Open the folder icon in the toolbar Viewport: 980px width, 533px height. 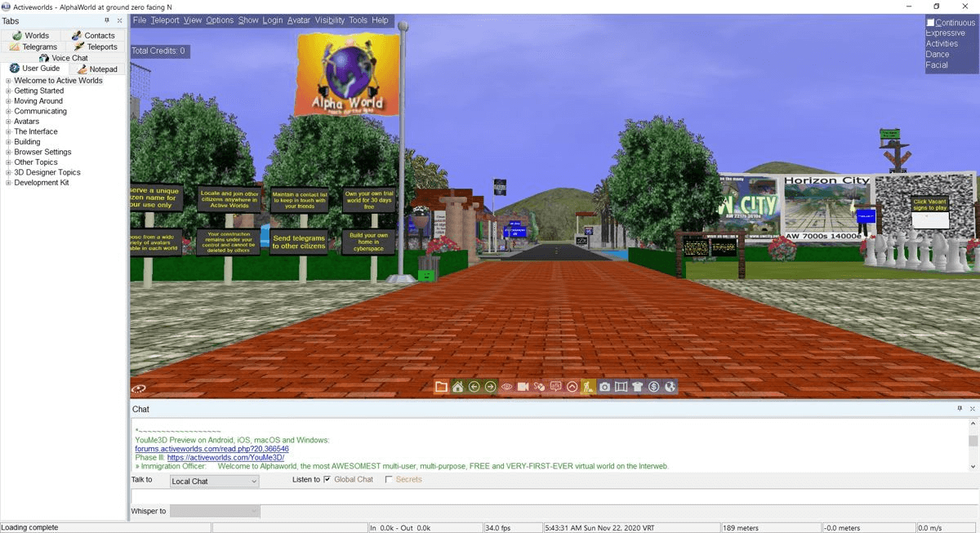click(x=441, y=387)
